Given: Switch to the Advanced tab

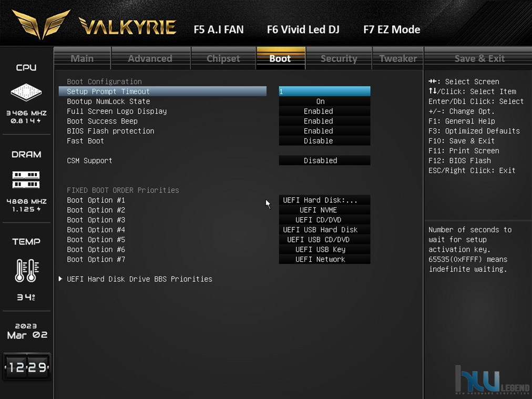Looking at the screenshot, I should 150,58.
